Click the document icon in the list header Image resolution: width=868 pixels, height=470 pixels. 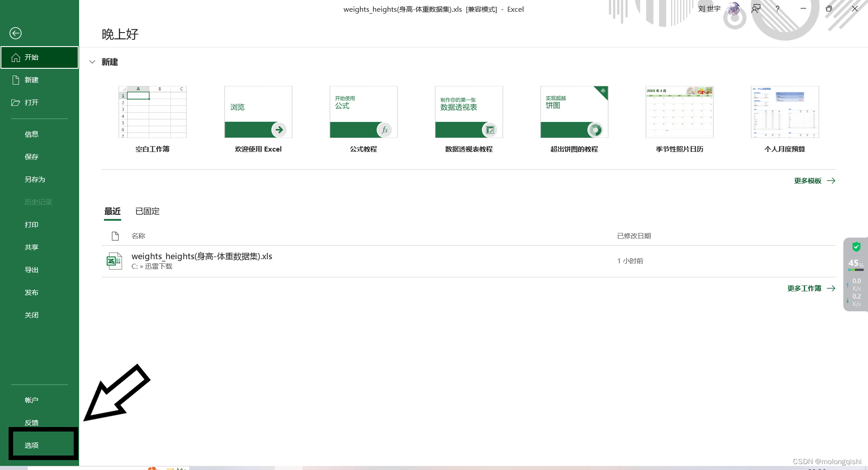[115, 236]
